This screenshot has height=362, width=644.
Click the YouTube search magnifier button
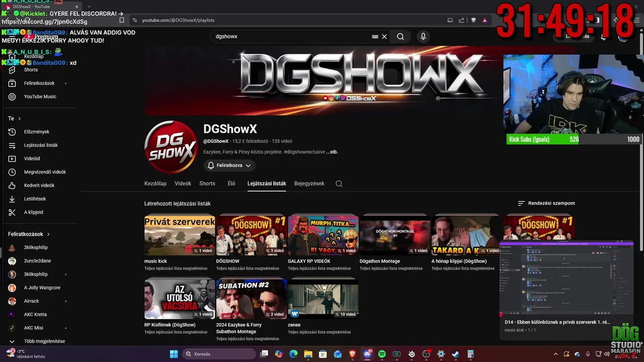[400, 36]
